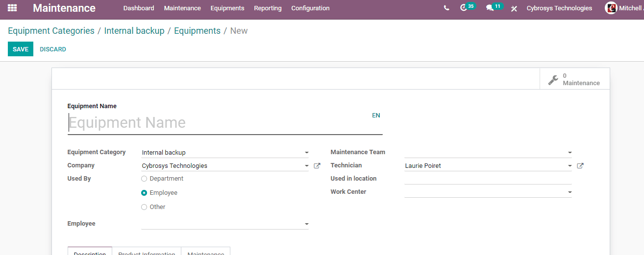
Task: Click the Used in location input
Action: (488, 179)
